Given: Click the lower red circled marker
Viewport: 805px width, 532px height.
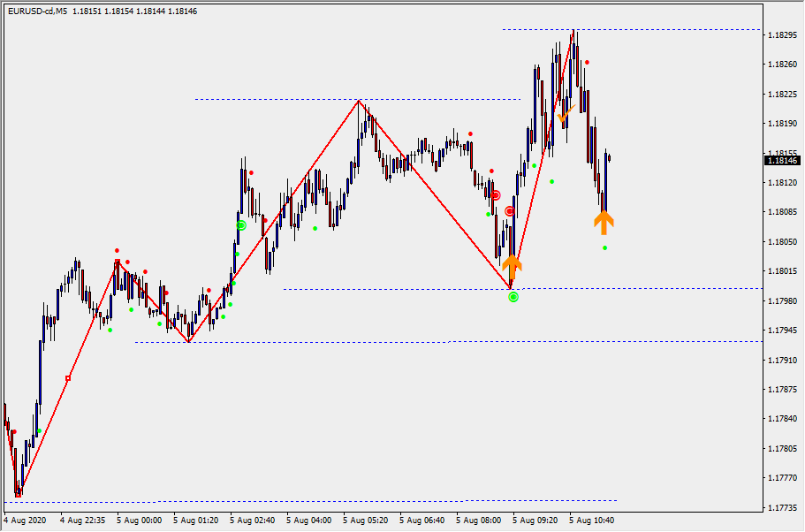Looking at the screenshot, I should (x=510, y=211).
